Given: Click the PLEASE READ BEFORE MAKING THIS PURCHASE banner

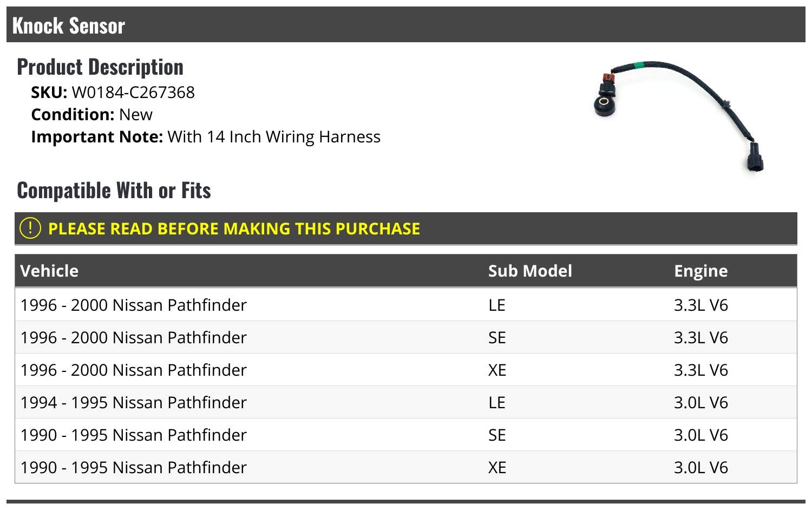Looking at the screenshot, I should click(x=234, y=228).
